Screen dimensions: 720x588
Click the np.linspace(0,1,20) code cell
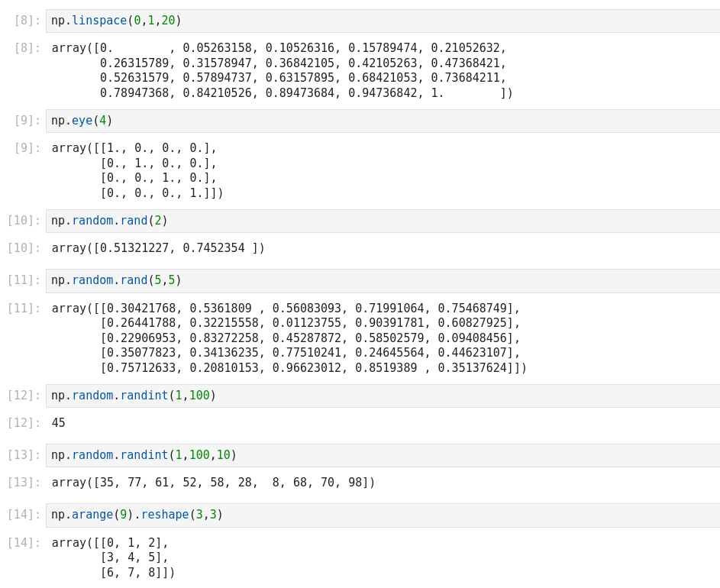pos(382,21)
